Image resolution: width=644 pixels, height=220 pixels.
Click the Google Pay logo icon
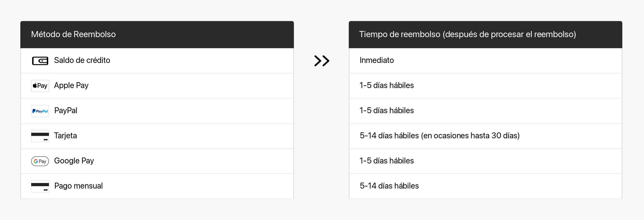click(x=40, y=161)
